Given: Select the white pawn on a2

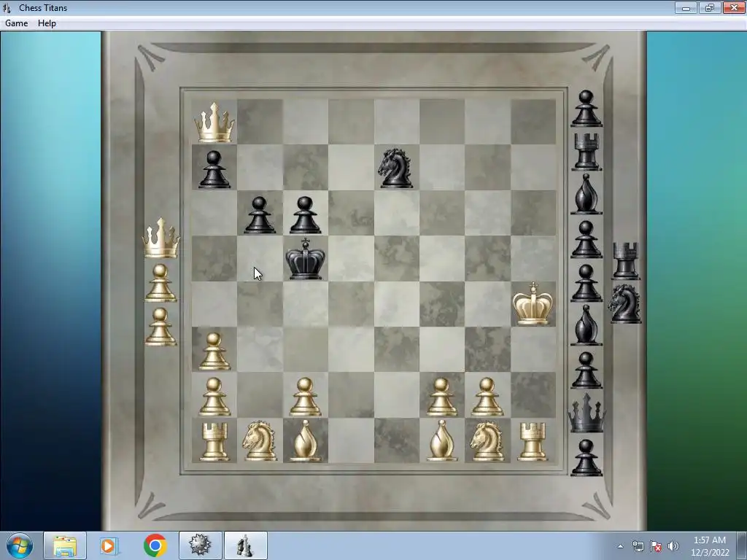Looking at the screenshot, I should point(214,397).
